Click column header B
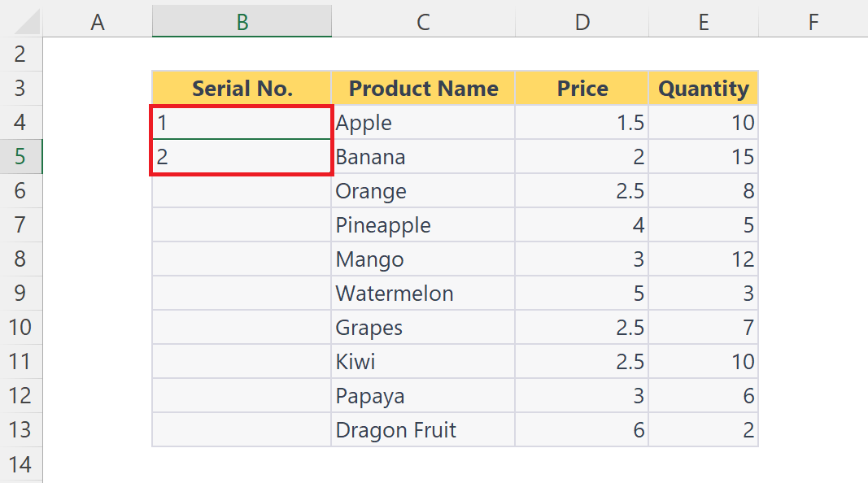 [242, 22]
